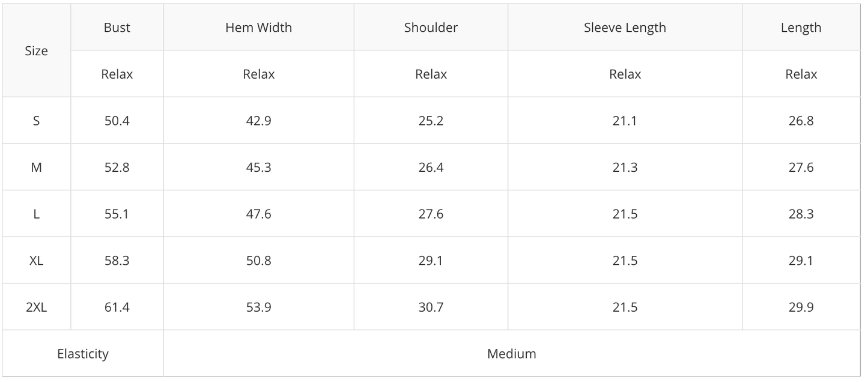Image resolution: width=868 pixels, height=382 pixels.
Task: Select the Shoulder column header
Action: 431,28
